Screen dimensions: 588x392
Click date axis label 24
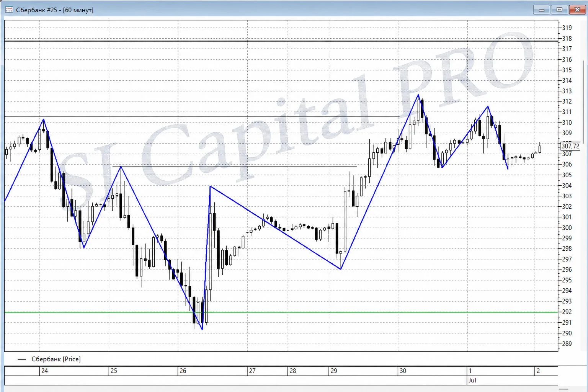[45, 371]
